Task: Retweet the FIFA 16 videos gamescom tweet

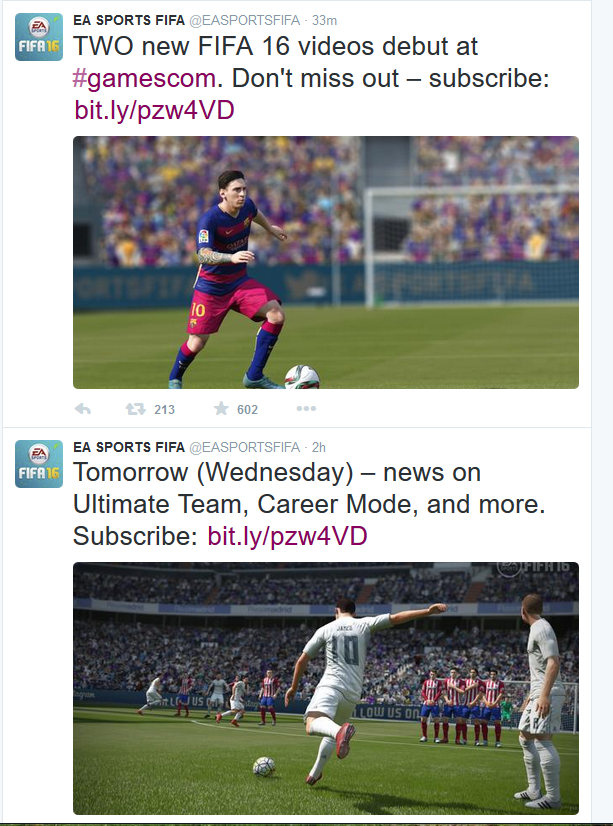Action: coord(135,409)
